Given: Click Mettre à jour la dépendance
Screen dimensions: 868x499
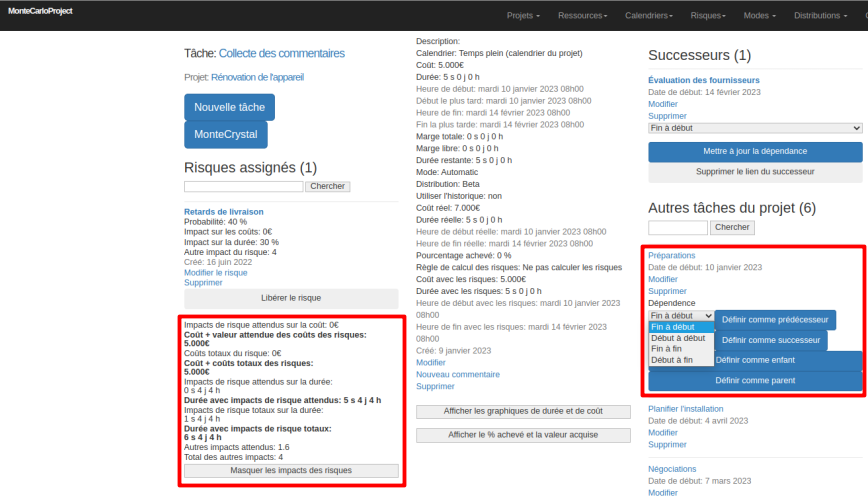Looking at the screenshot, I should click(755, 151).
